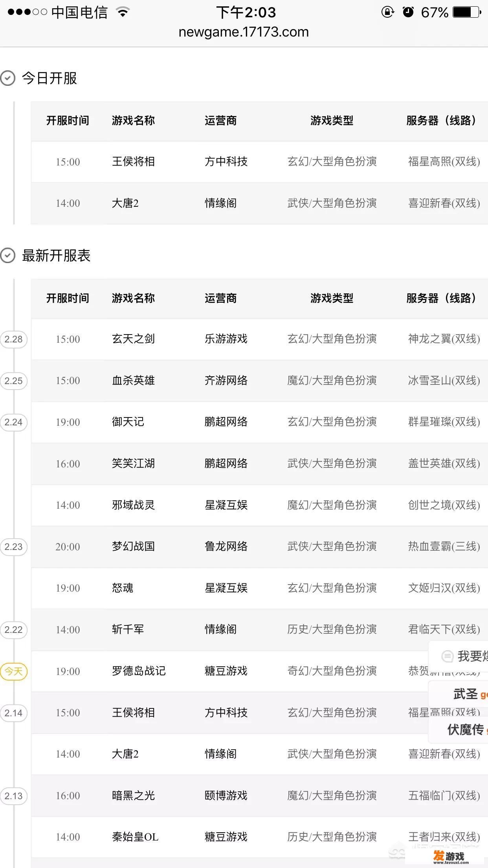Tap 运营商 header in the 最新开服表 table

(221, 298)
